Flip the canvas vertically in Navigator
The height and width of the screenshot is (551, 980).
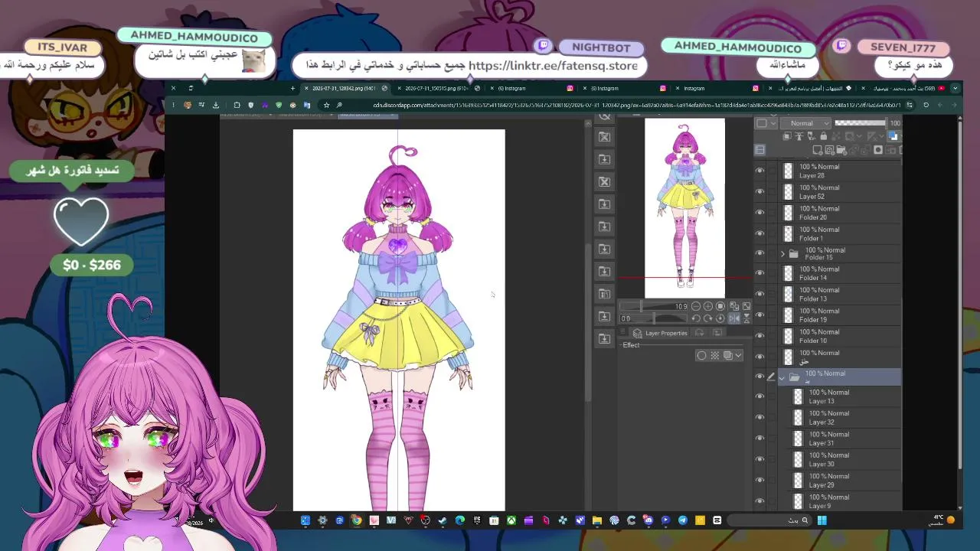click(746, 318)
